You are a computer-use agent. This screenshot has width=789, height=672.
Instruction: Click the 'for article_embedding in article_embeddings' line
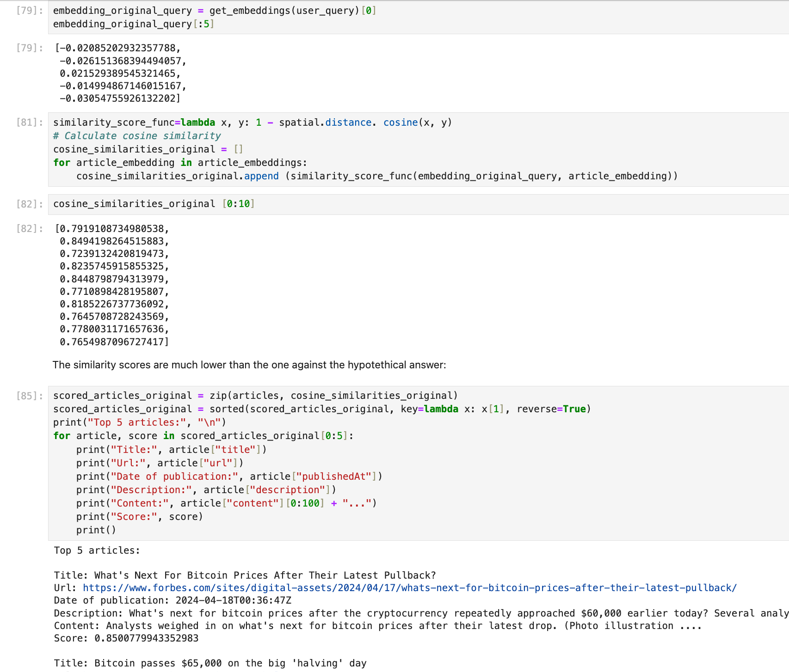180,163
